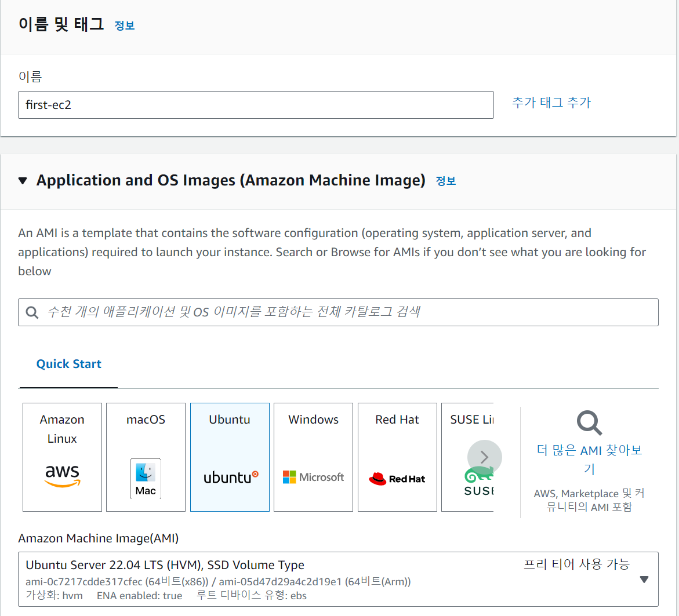This screenshot has width=679, height=616.
Task: Pick the Windows OS option label
Action: point(314,420)
